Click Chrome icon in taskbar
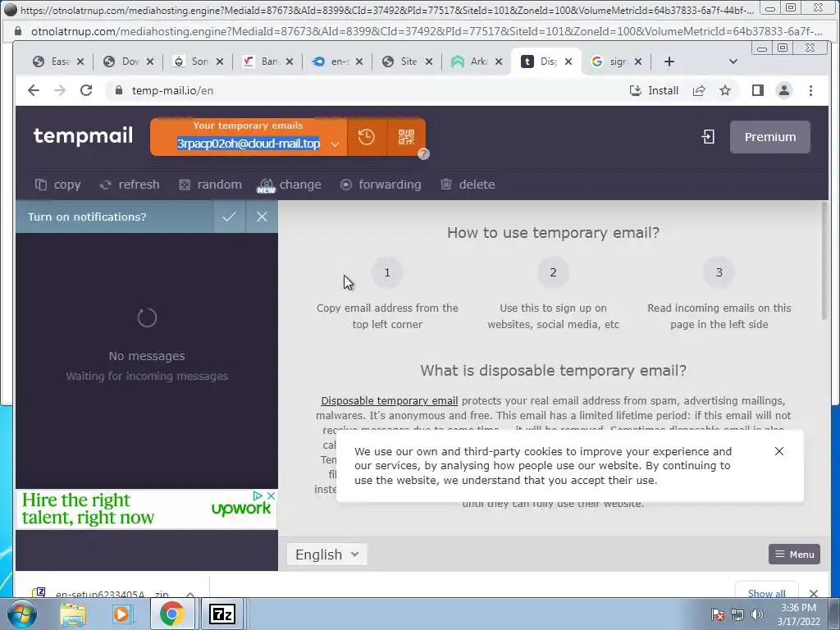The image size is (840, 630). pyautogui.click(x=171, y=614)
